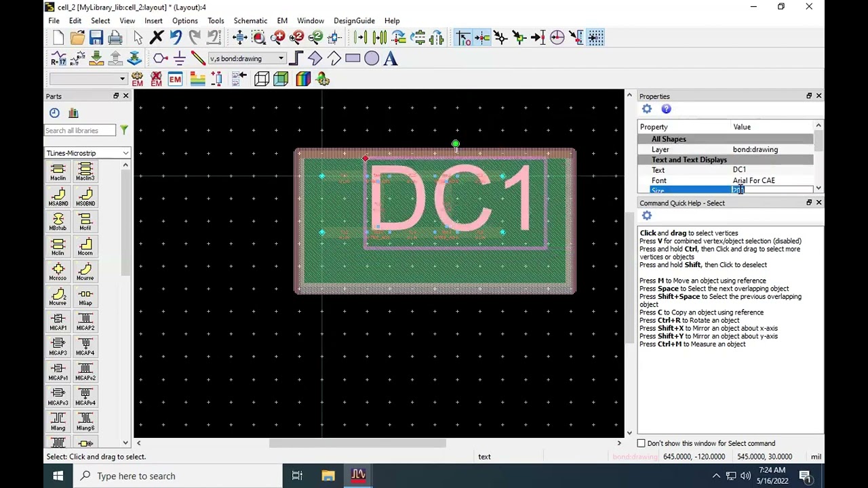Close the Command Quick Help panel
This screenshot has width=868, height=488.
pos(818,203)
